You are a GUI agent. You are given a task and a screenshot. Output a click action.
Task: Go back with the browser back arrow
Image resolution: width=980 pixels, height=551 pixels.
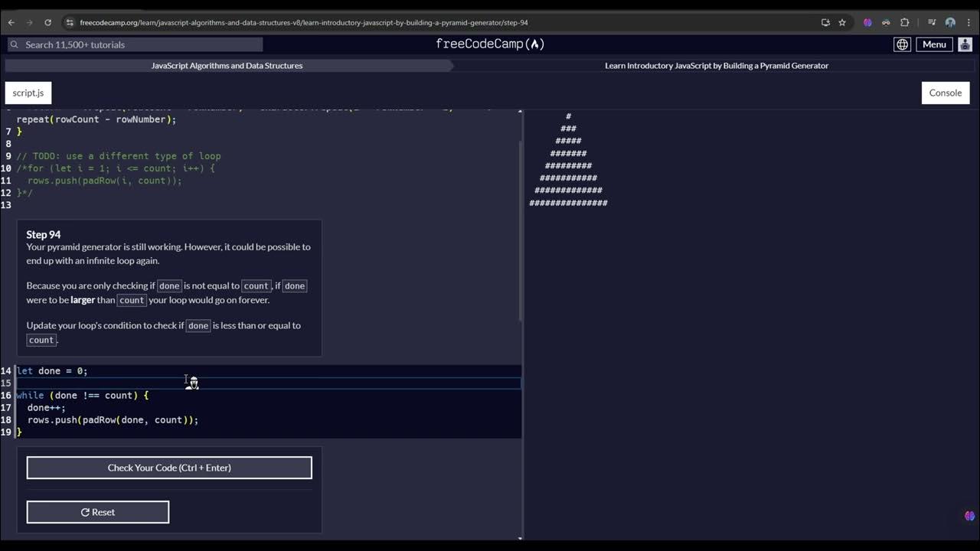(11, 22)
